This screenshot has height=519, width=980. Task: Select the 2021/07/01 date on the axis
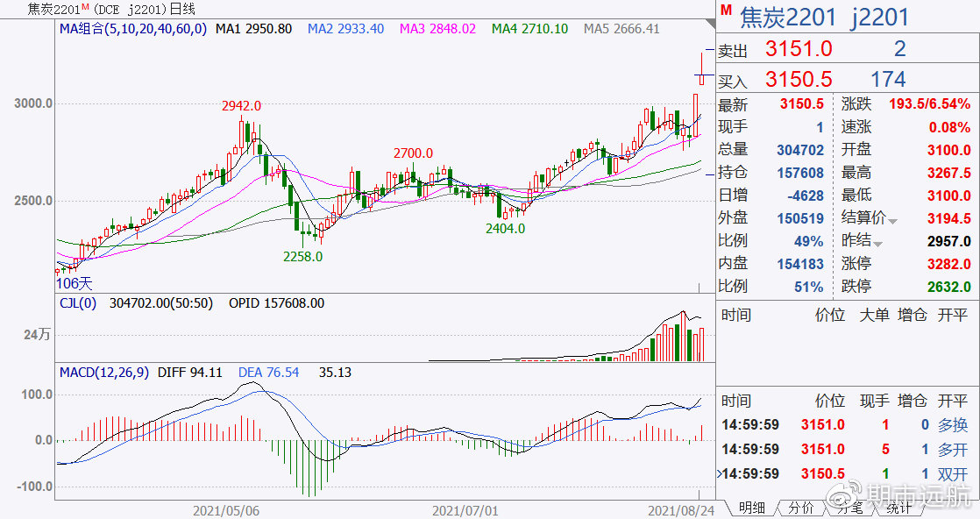tap(465, 508)
